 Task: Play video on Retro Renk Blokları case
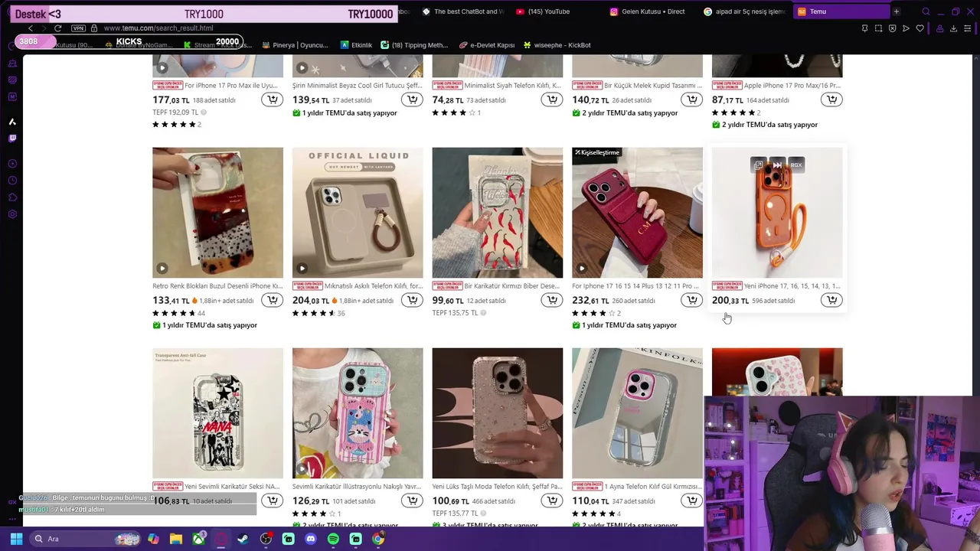(162, 268)
